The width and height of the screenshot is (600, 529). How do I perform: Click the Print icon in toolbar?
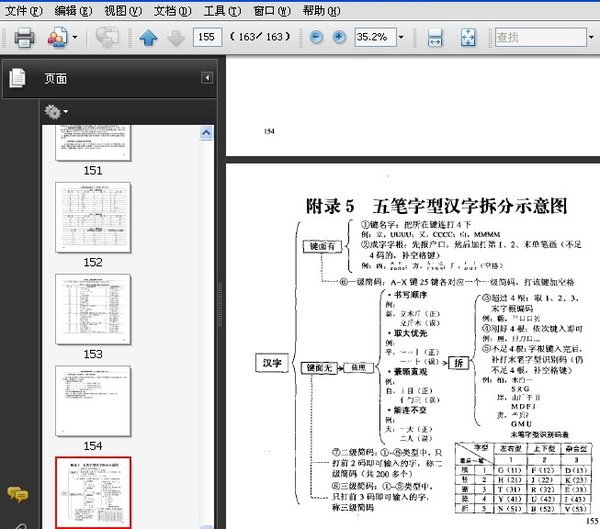pos(24,37)
